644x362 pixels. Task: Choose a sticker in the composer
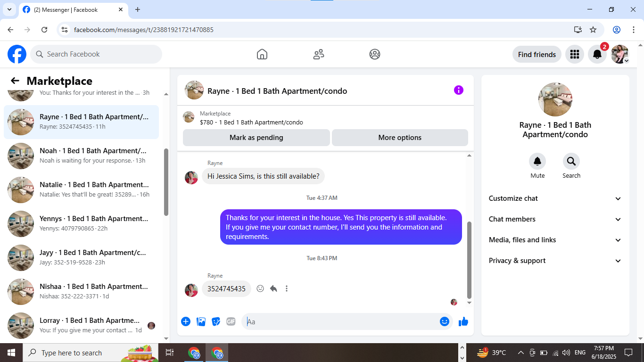pyautogui.click(x=216, y=321)
